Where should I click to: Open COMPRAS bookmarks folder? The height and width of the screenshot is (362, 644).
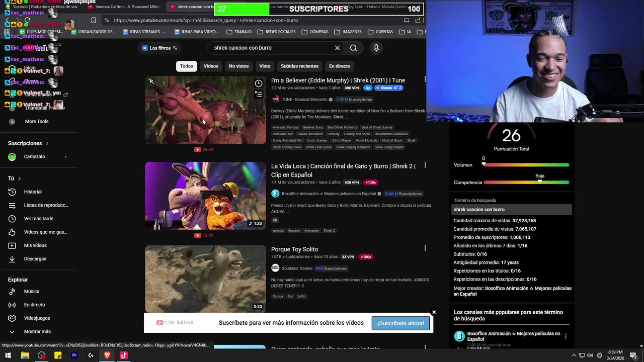tap(315, 32)
